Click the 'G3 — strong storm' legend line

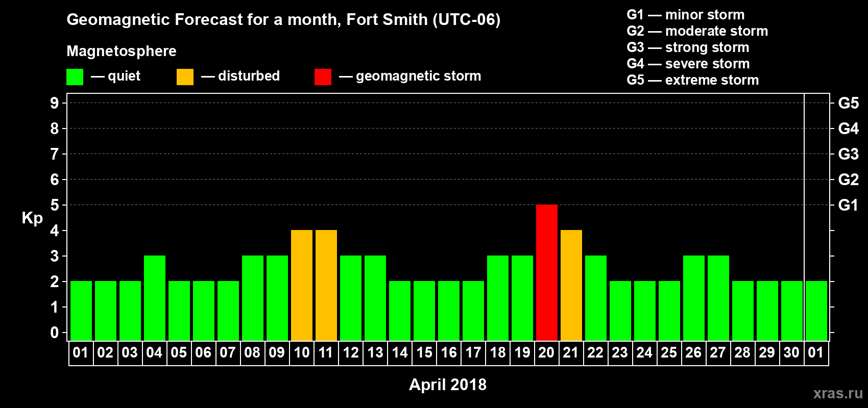click(x=688, y=47)
